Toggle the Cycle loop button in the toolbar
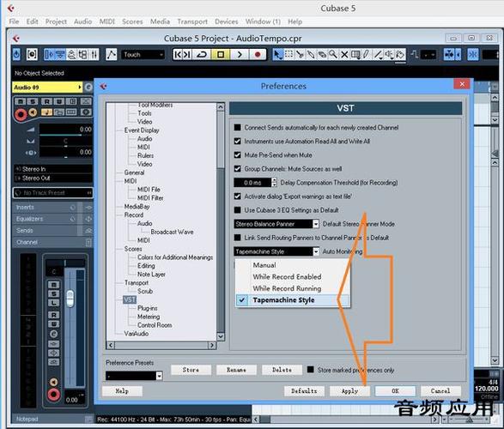Screen dimensions: 504x429 point(202,55)
